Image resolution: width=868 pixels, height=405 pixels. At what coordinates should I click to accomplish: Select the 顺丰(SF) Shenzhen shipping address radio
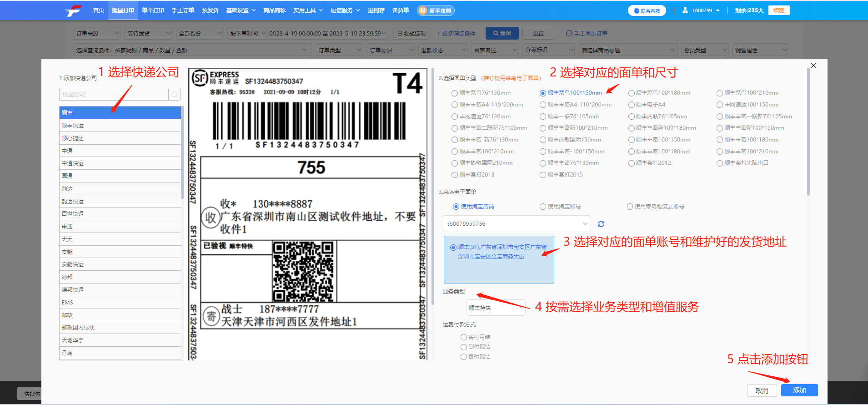453,248
